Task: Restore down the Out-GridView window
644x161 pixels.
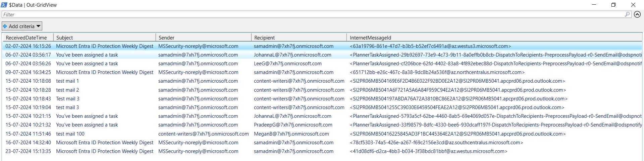Action: (613, 5)
